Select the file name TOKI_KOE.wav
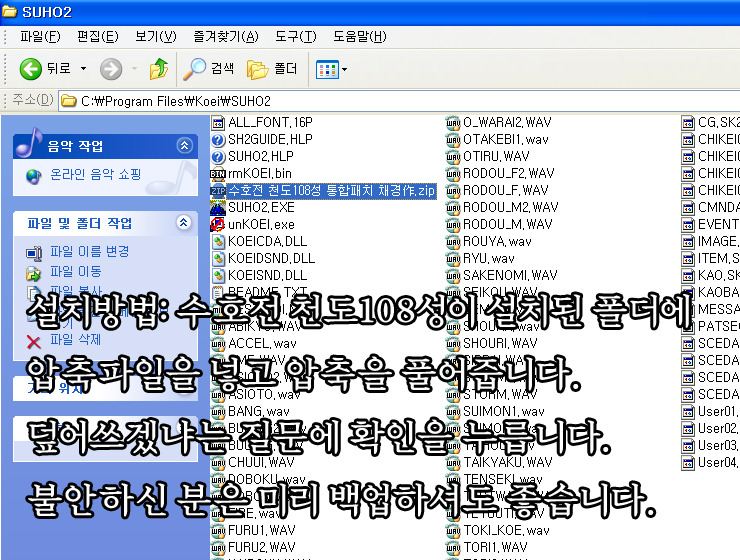This screenshot has height=560, width=740. 506,531
